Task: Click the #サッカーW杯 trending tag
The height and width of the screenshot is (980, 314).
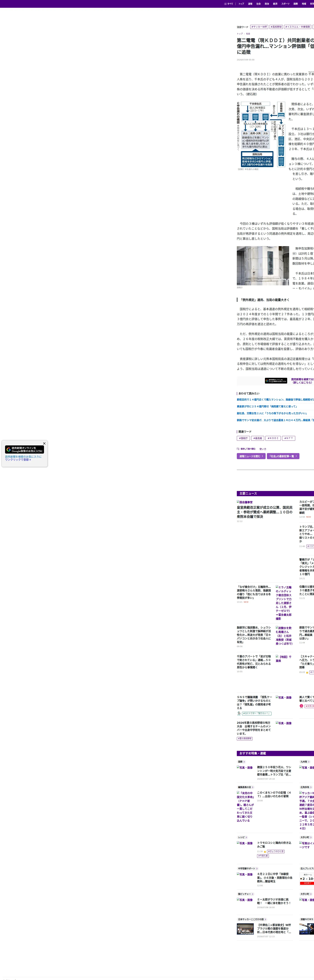Action: coord(259,27)
